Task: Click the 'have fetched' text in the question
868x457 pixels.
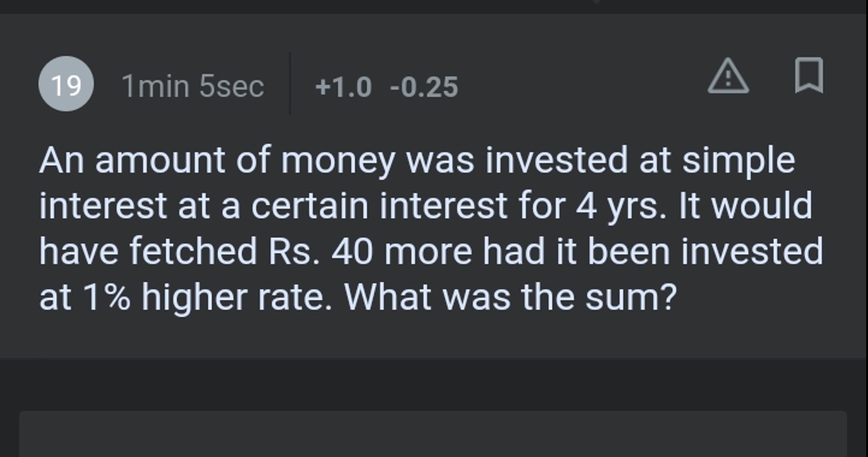Action: pyautogui.click(x=148, y=251)
